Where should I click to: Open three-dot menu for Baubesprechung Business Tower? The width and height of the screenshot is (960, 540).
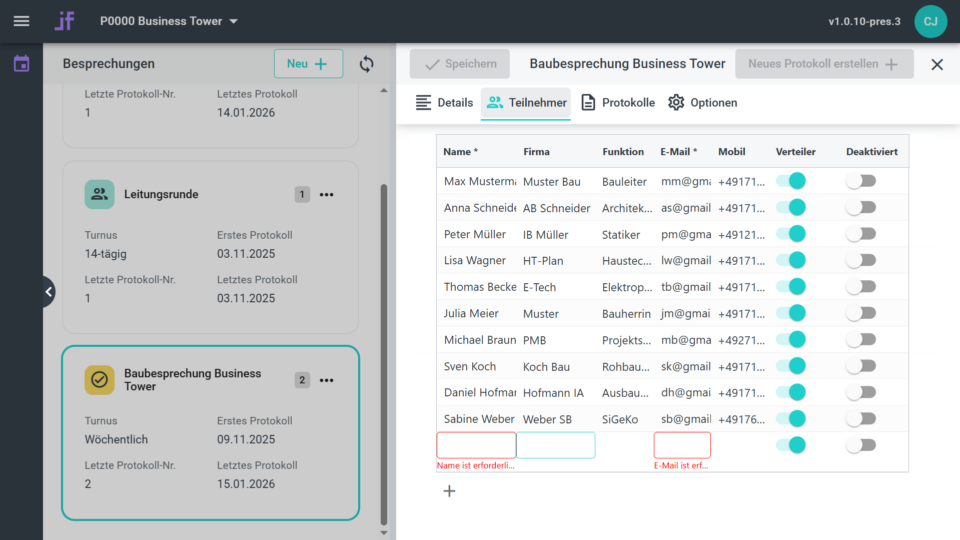326,380
